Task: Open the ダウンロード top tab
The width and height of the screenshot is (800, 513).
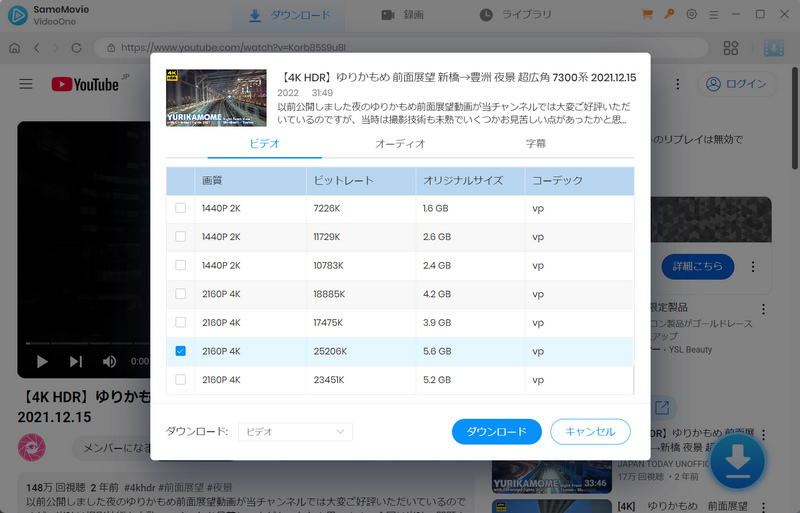Action: click(289, 15)
